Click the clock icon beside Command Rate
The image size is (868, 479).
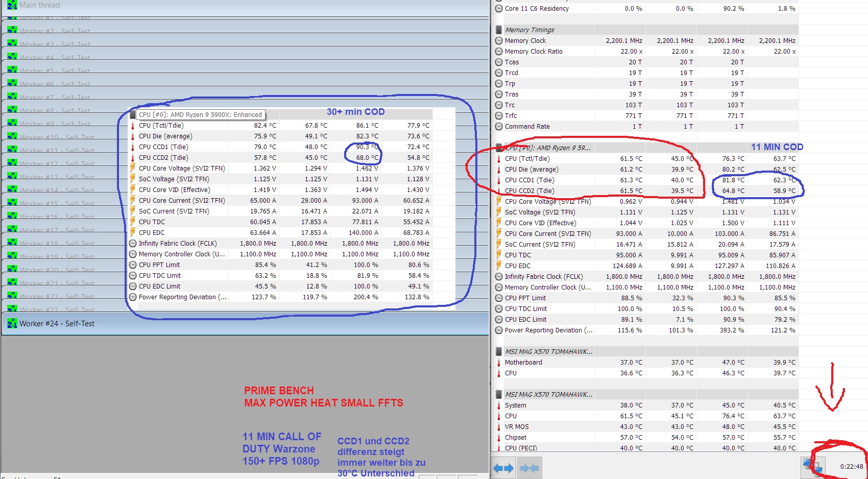[499, 126]
